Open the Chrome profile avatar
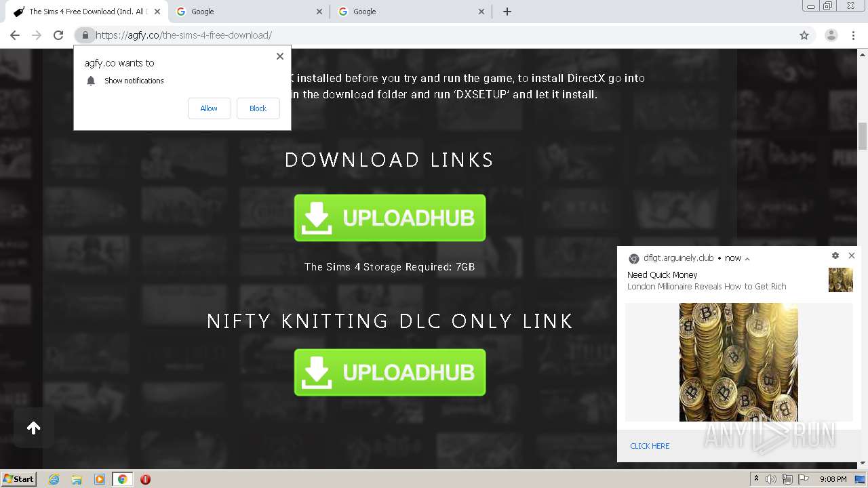The image size is (868, 488). (x=831, y=35)
